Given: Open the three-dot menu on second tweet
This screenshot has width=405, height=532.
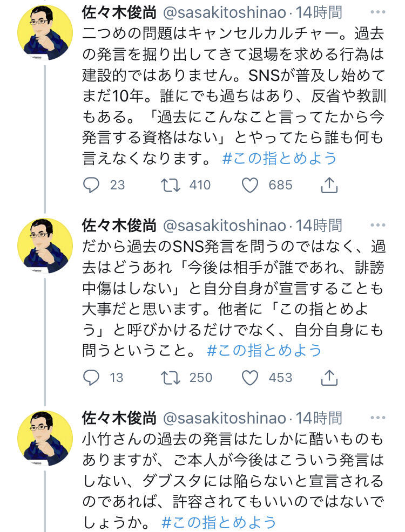Looking at the screenshot, I should pyautogui.click(x=378, y=226).
